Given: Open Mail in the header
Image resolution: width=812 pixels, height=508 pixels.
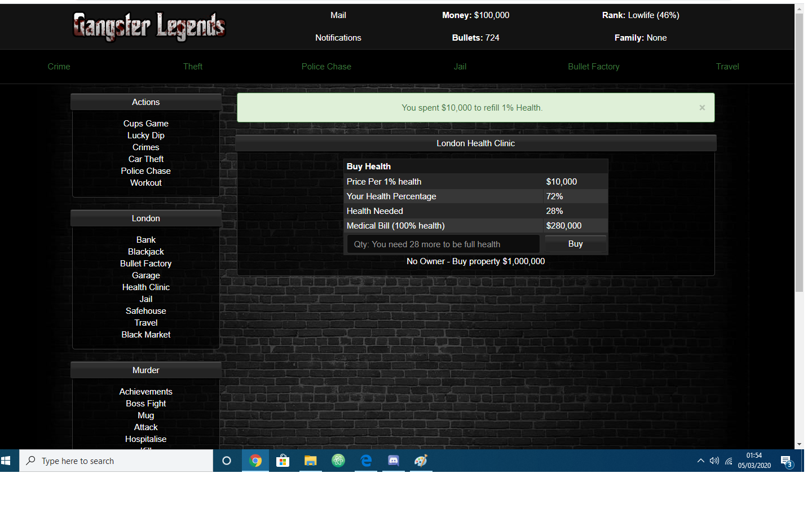Looking at the screenshot, I should pyautogui.click(x=338, y=15).
